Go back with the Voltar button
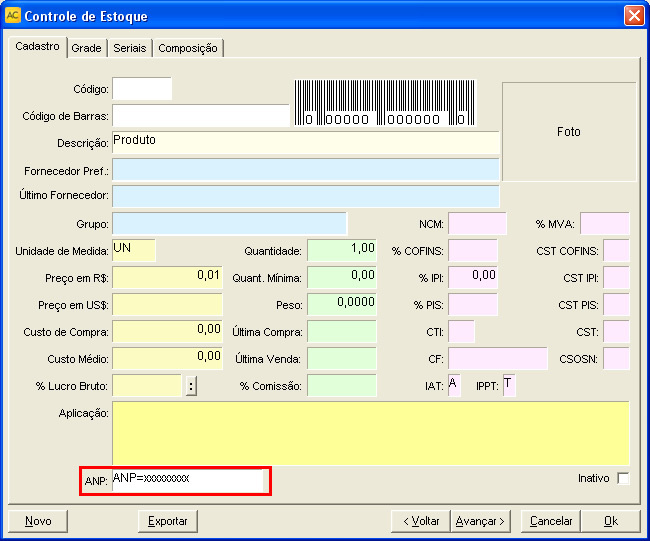This screenshot has height=541, width=650. point(420,521)
